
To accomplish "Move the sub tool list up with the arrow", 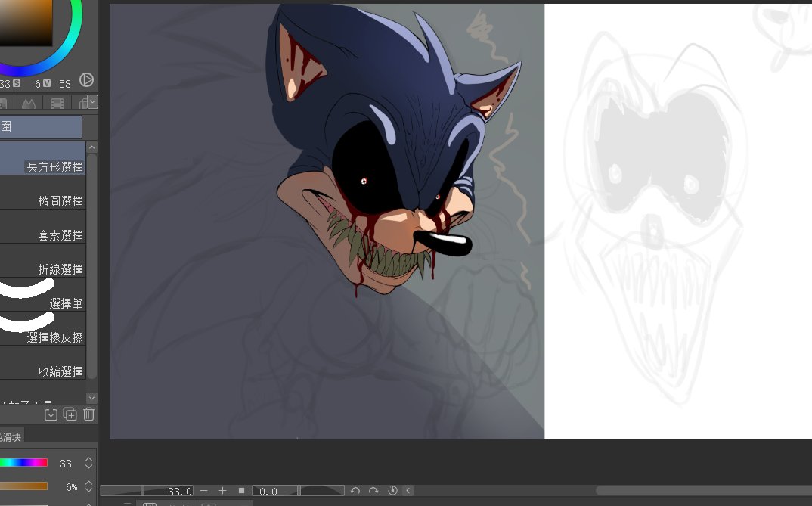I will point(91,147).
